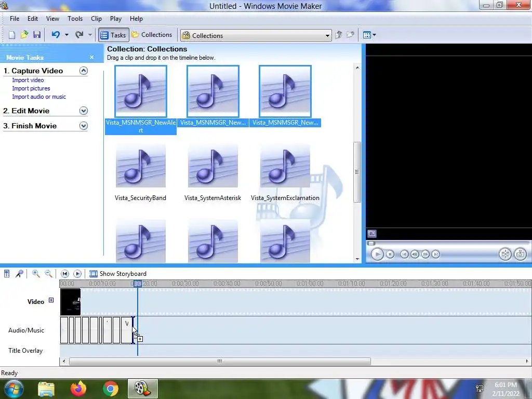Viewport: 532px width, 399px height.
Task: Click the New Collection Folder icon
Action: (350, 35)
